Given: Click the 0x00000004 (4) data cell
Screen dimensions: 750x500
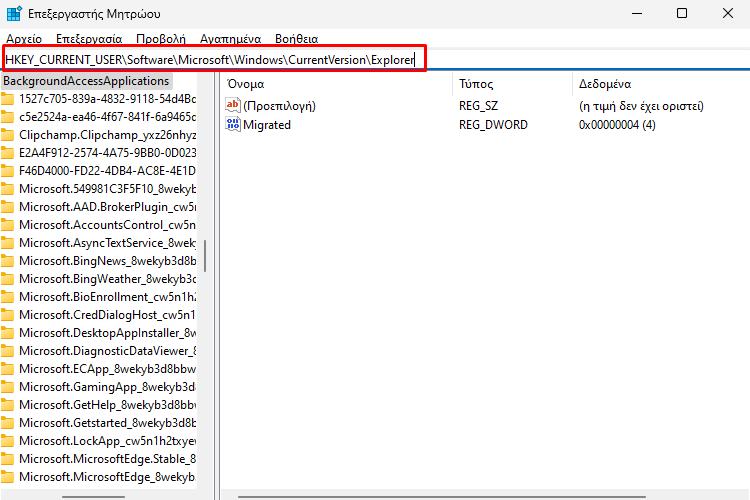Looking at the screenshot, I should 617,125.
